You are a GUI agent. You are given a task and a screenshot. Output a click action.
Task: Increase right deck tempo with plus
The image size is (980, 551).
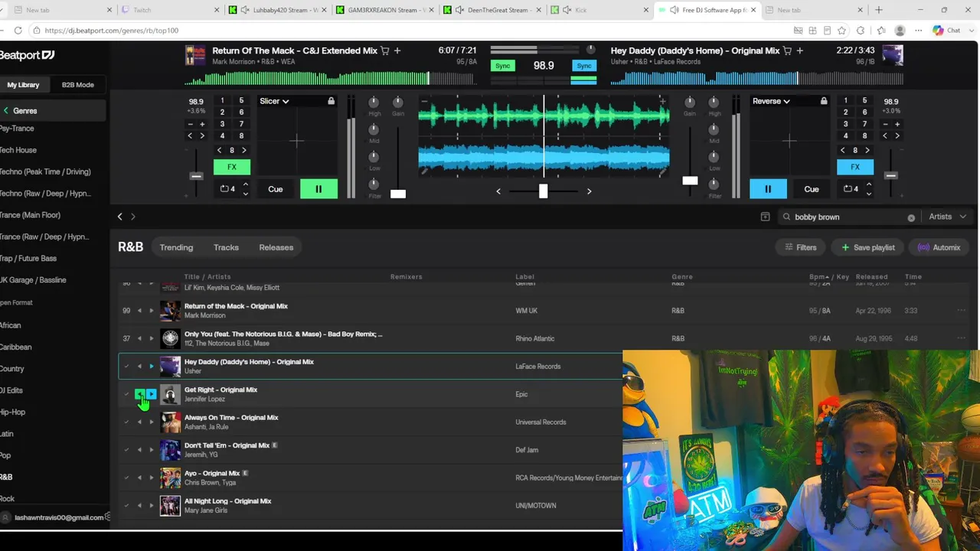897,124
